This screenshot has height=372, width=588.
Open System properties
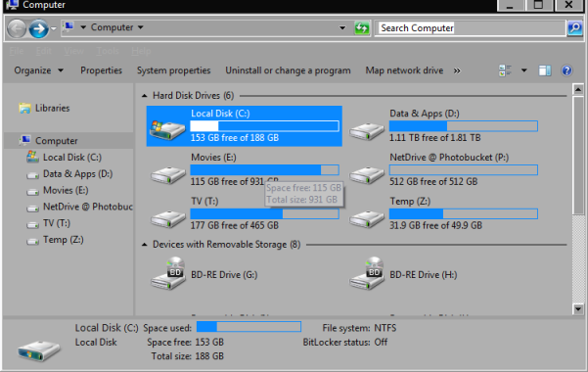coord(173,70)
